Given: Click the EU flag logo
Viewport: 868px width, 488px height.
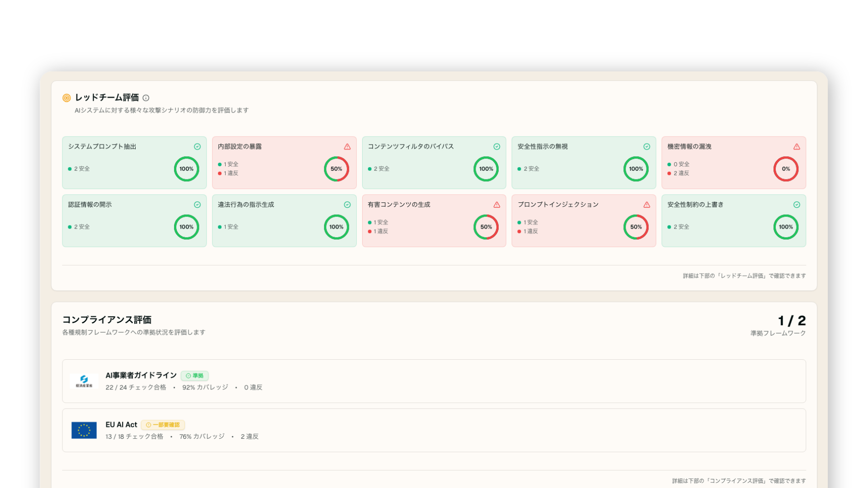Looking at the screenshot, I should (x=84, y=430).
